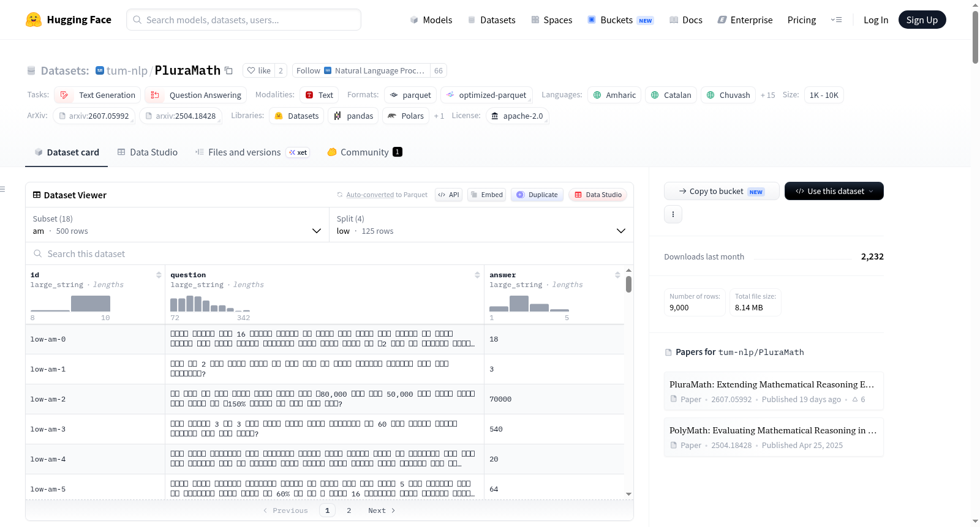Click the Catalan language tag
The image size is (980, 527).
point(671,95)
